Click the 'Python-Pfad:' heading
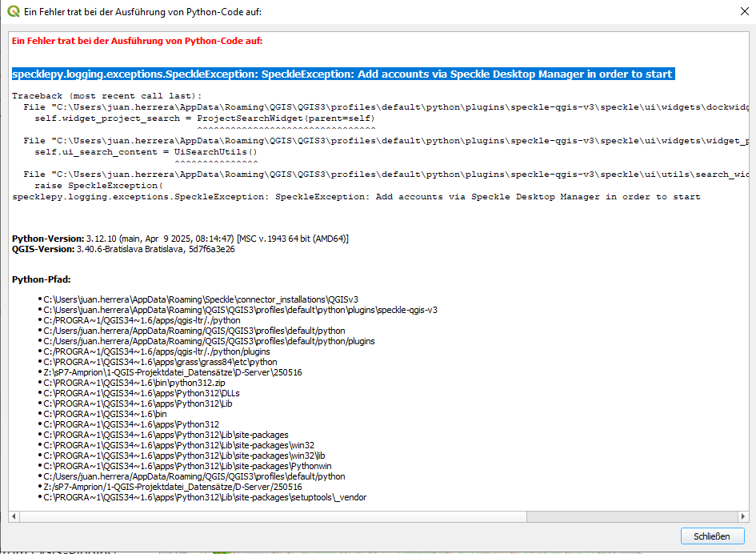This screenshot has width=756, height=554. 42,279
